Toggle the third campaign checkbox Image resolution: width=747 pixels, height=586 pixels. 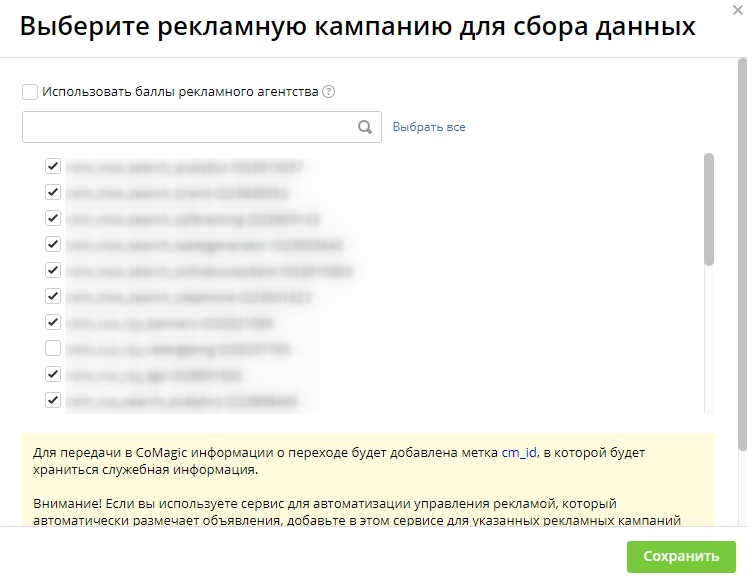point(53,218)
